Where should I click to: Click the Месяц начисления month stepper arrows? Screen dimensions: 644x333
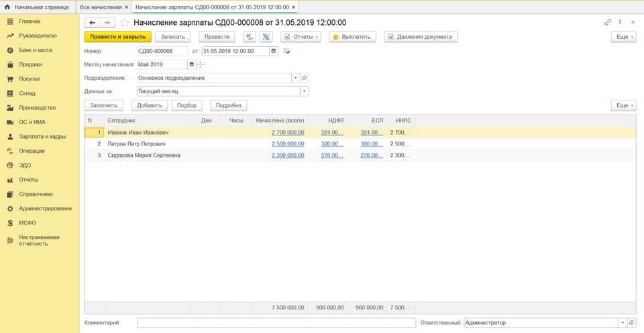point(200,64)
